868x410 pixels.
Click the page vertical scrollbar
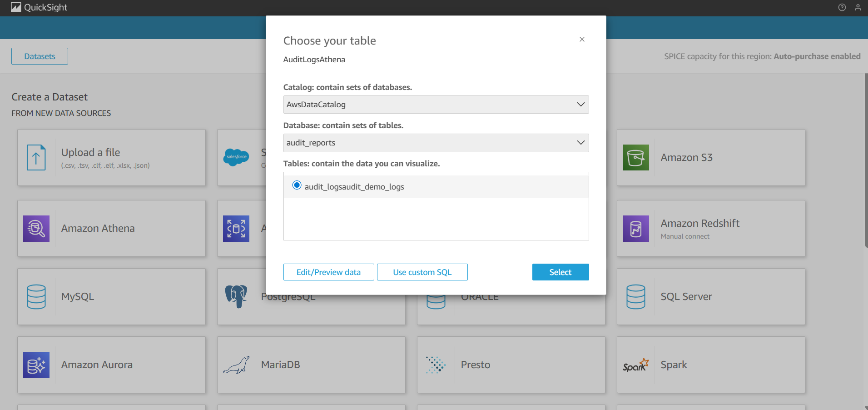pos(866,160)
